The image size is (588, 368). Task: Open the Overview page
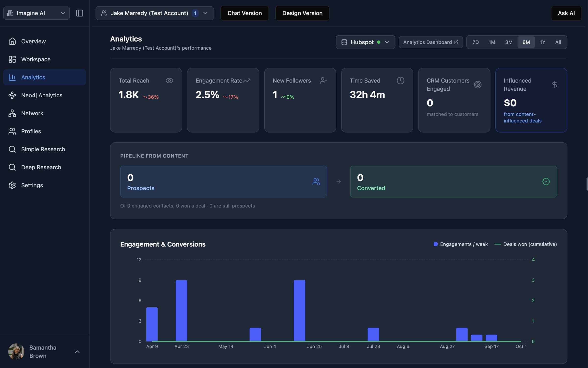pos(45,41)
